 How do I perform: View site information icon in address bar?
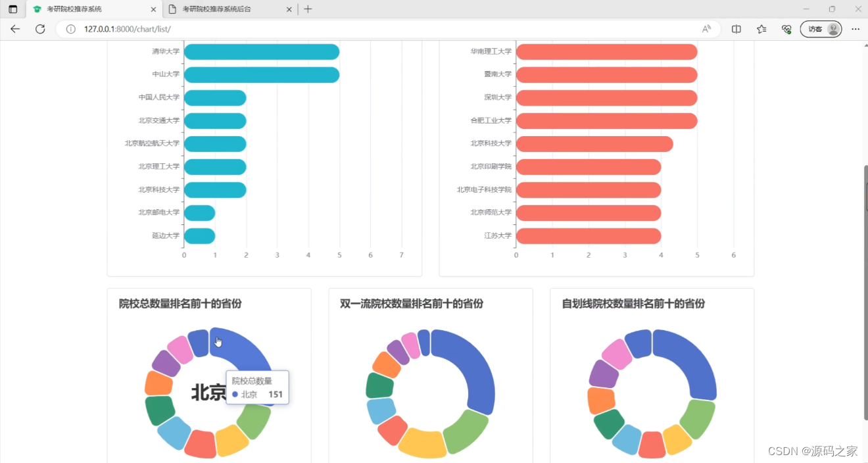pyautogui.click(x=71, y=29)
